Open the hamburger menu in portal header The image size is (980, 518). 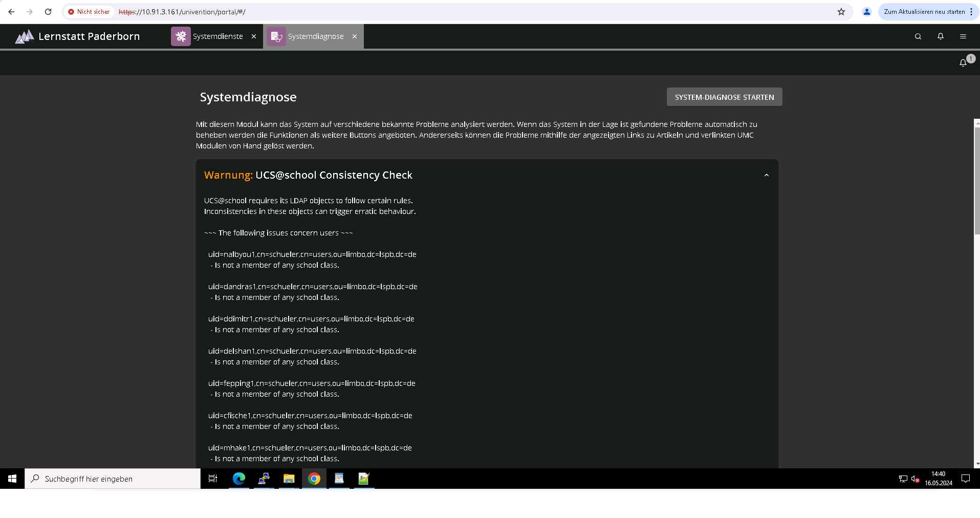(x=963, y=36)
